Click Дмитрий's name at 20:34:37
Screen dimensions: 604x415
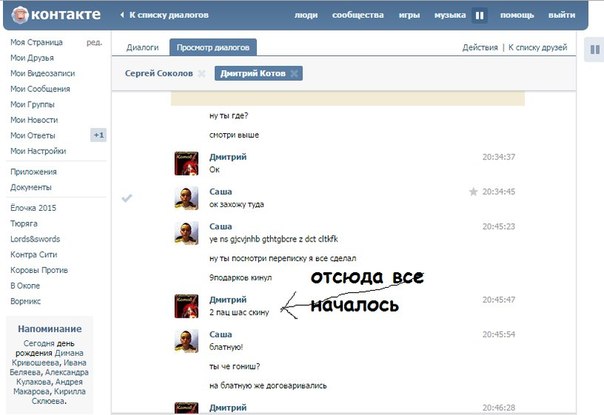(228, 157)
